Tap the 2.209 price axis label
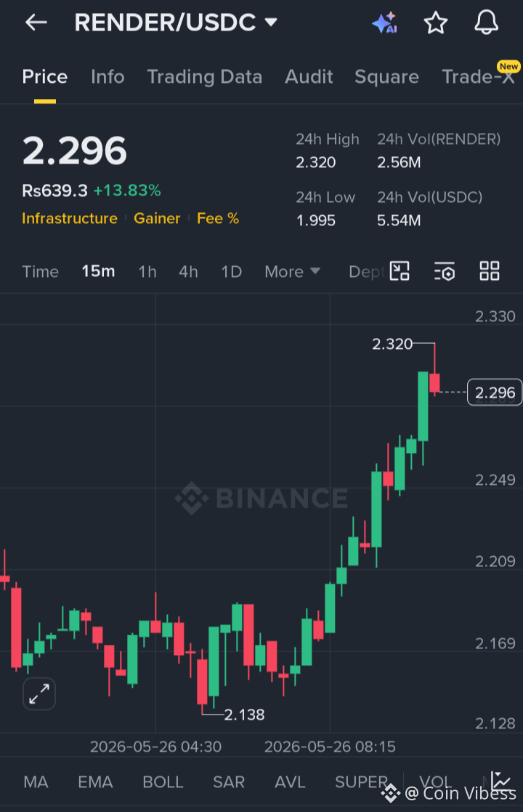The image size is (523, 812). (x=495, y=561)
